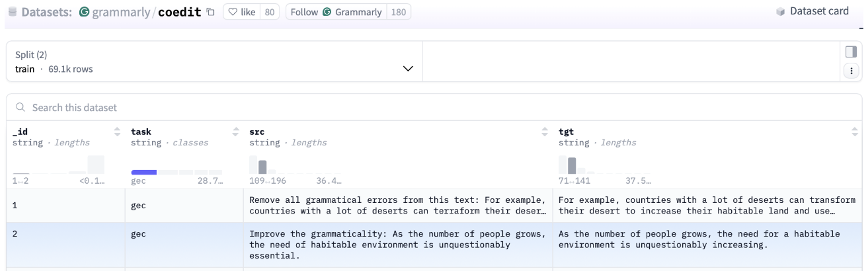Click the search magnifier icon
868x274 pixels.
[21, 107]
